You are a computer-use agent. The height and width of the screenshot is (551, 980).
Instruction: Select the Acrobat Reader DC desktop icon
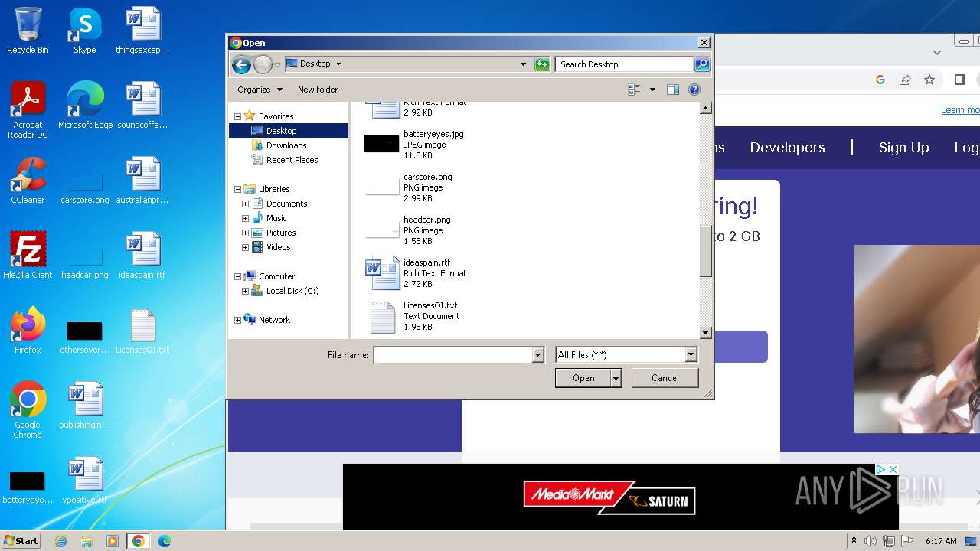coord(28,110)
